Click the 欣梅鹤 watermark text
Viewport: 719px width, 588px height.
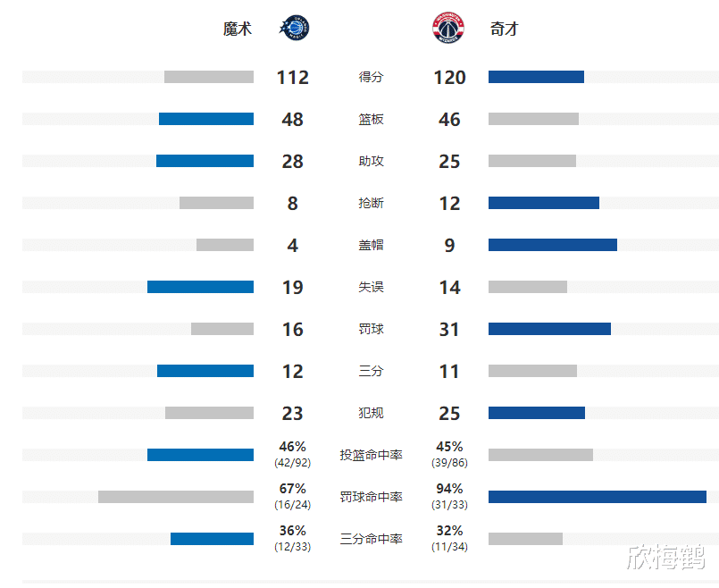tap(665, 558)
